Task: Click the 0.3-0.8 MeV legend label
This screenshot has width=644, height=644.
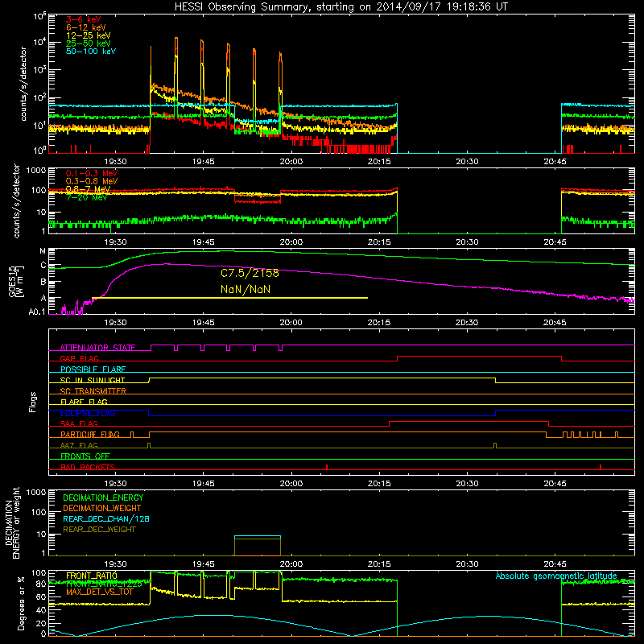Action: click(x=92, y=181)
